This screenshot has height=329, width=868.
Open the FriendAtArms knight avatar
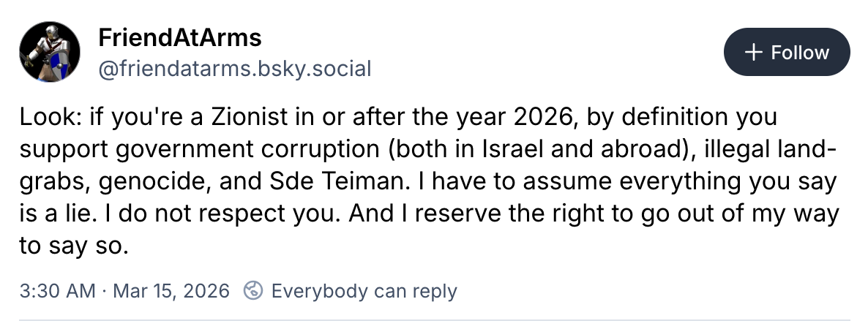[49, 52]
